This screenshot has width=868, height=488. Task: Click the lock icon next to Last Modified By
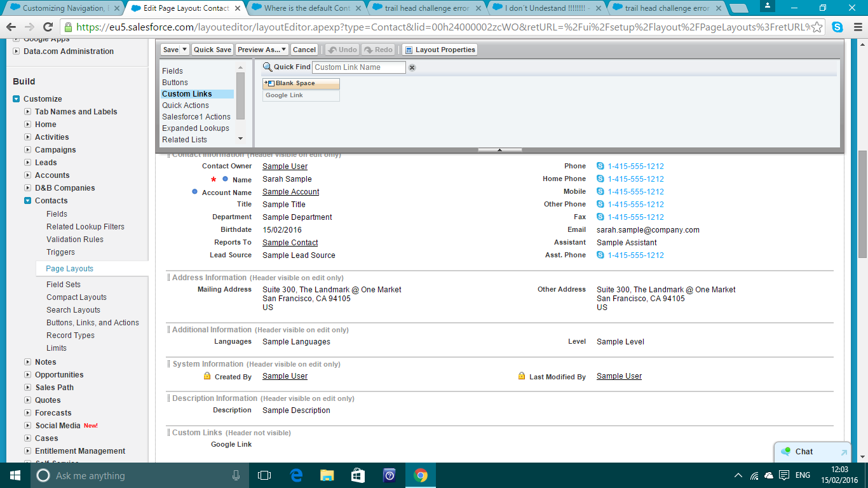tap(522, 376)
